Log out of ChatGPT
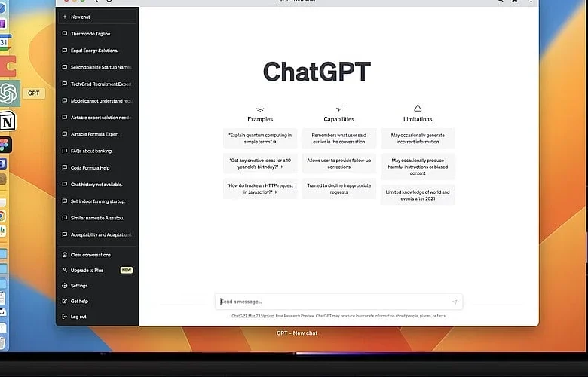This screenshot has width=588, height=377. pyautogui.click(x=97, y=316)
